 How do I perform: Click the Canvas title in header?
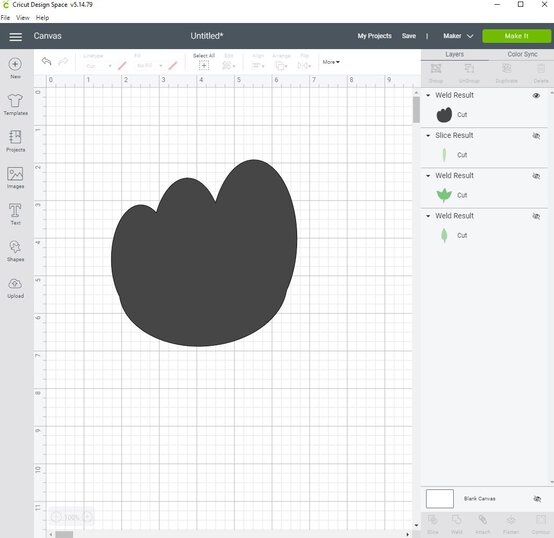click(47, 36)
